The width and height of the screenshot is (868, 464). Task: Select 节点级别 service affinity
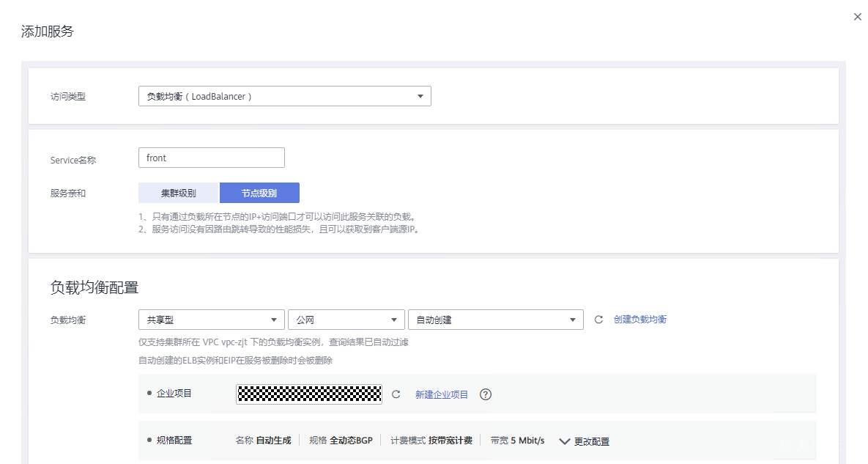[259, 193]
